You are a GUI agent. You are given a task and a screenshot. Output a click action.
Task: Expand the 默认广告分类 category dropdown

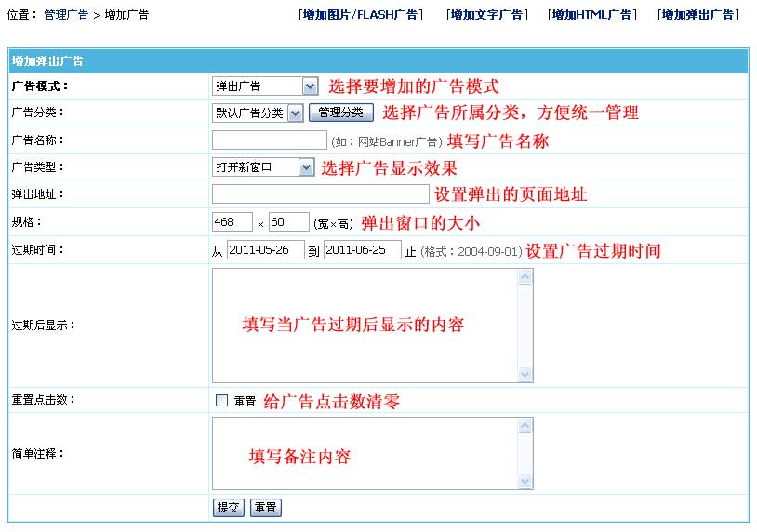click(x=258, y=113)
